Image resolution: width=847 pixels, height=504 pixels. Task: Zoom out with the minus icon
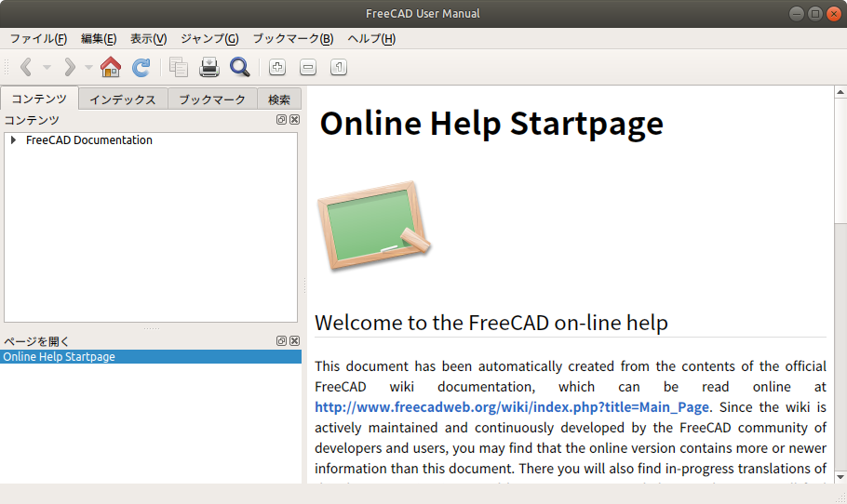308,68
